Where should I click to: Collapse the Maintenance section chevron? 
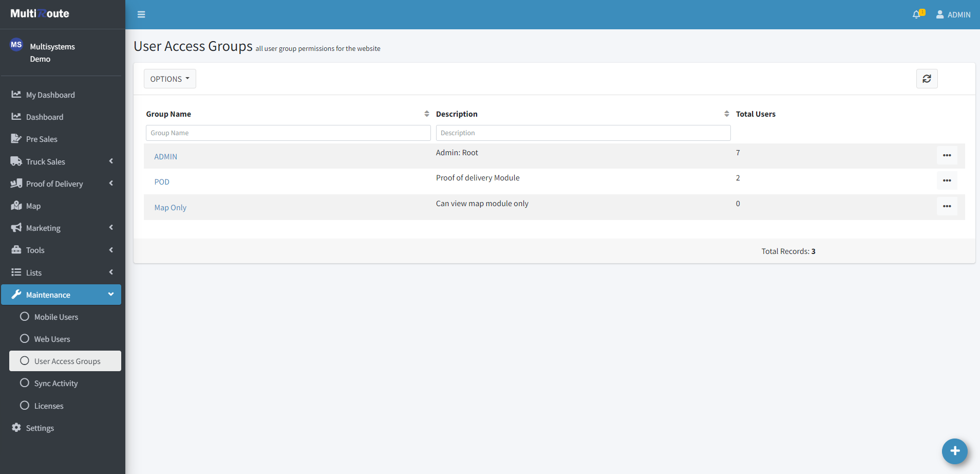(x=111, y=294)
